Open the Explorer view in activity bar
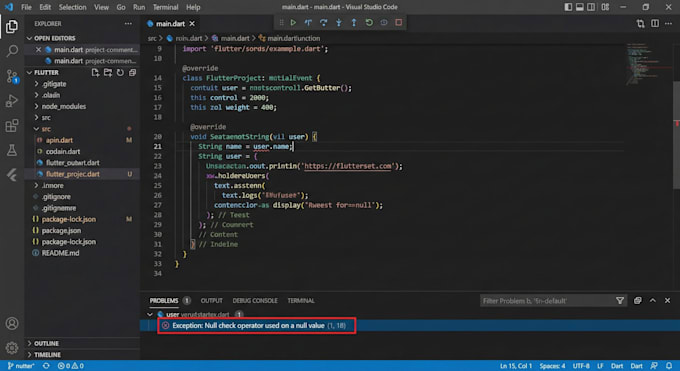Screen dimensions: 680x371 [12, 27]
